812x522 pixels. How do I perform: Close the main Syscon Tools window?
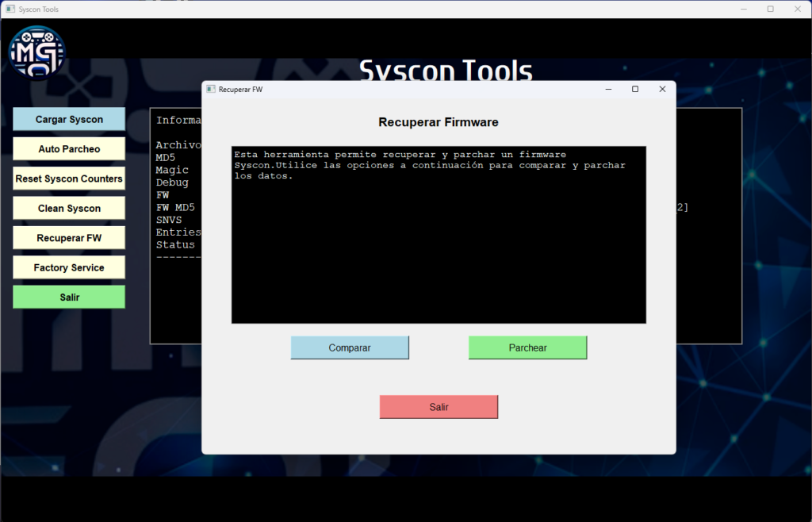(796, 9)
